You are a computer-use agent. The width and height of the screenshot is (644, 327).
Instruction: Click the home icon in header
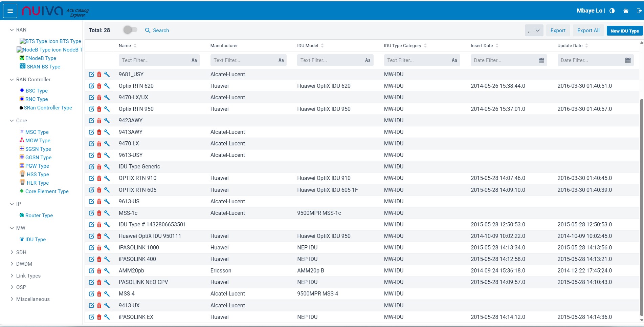(x=626, y=11)
